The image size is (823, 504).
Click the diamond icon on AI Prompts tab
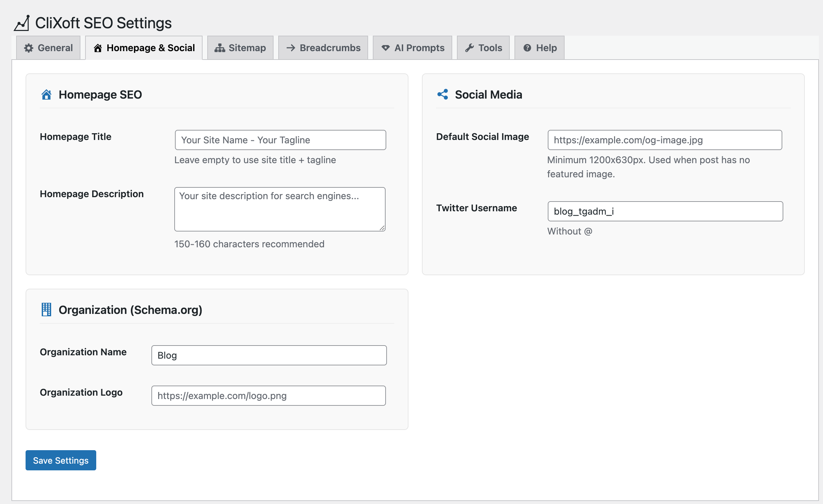tap(386, 48)
